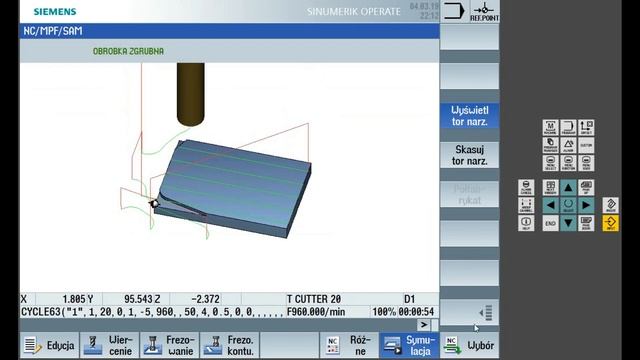The image size is (640, 360).
Task: Click the back-to-list arrow icon in the right softkey column
Action: tap(486, 313)
